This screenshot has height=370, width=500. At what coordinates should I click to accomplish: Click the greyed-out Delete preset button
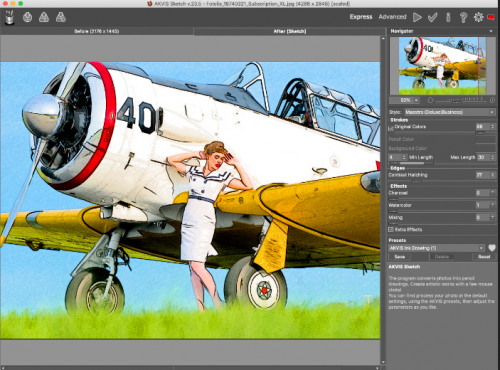(x=442, y=257)
